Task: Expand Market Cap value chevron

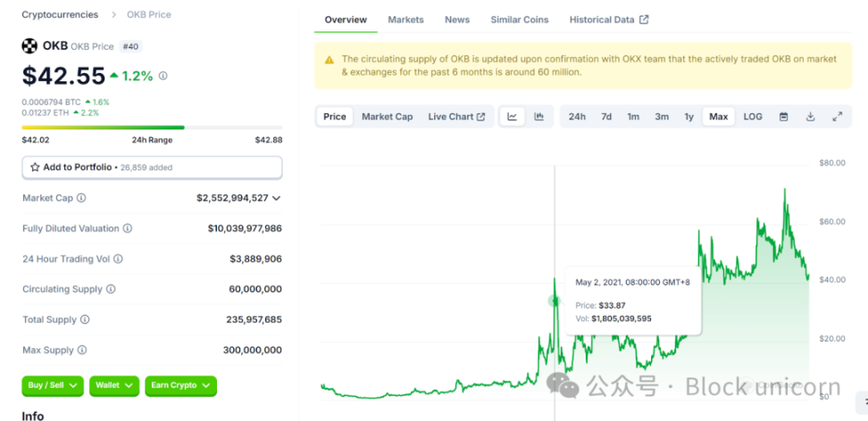Action: click(x=277, y=198)
